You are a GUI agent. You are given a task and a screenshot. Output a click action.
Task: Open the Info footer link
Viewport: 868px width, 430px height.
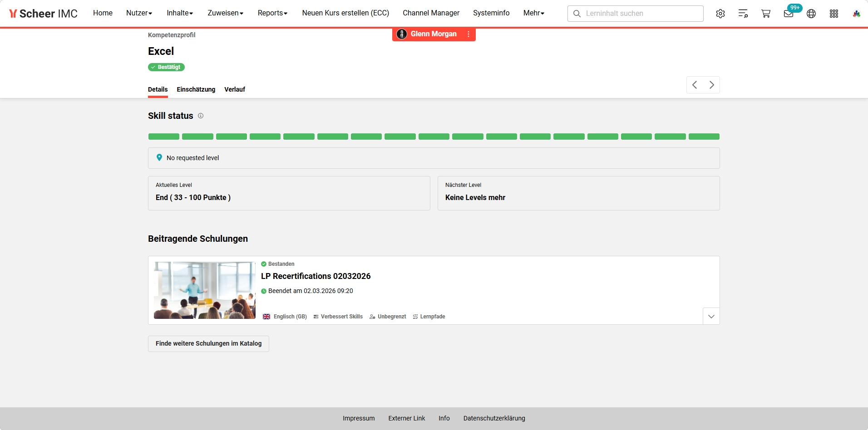click(x=444, y=418)
